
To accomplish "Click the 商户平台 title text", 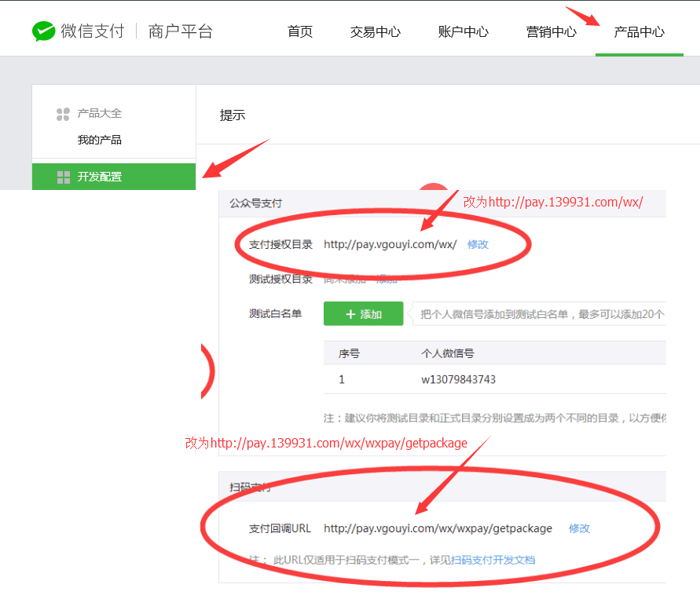I will 180,31.
